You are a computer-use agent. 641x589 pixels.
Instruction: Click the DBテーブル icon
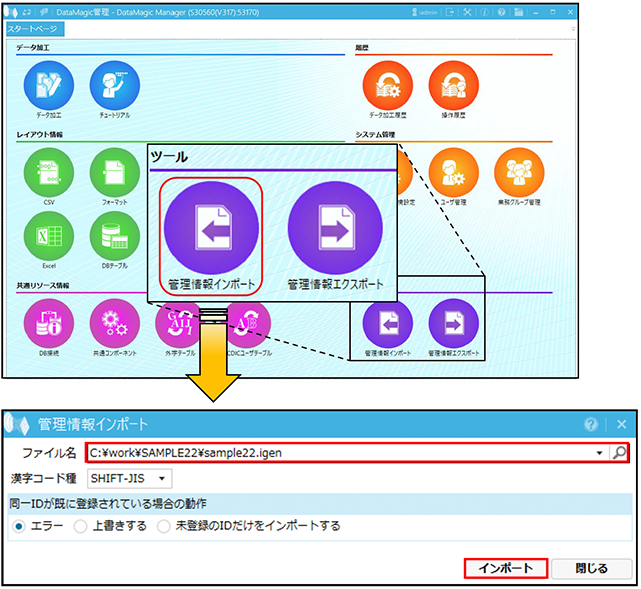pyautogui.click(x=114, y=236)
